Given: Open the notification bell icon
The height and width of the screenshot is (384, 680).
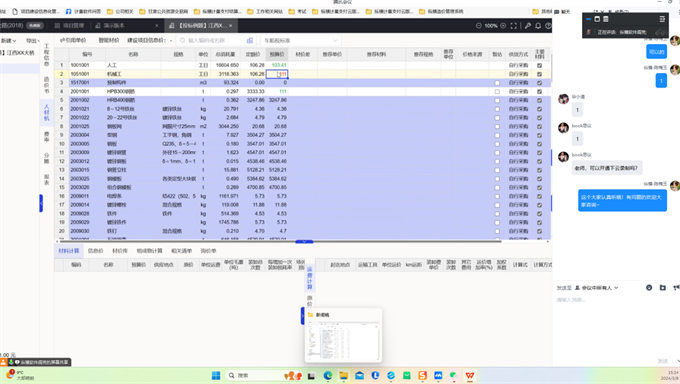Looking at the screenshot, I should pos(538,26).
